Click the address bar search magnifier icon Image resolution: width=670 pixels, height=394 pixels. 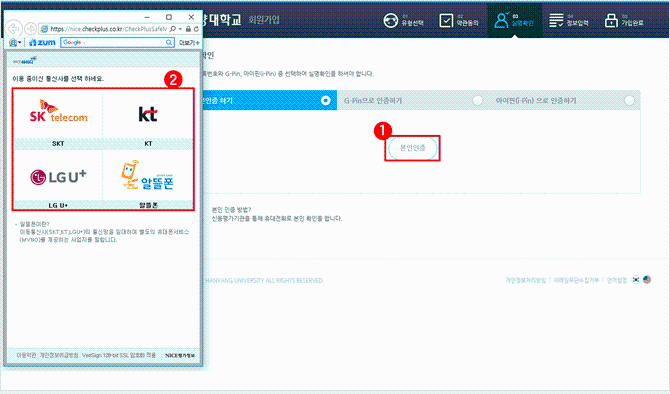(173, 29)
